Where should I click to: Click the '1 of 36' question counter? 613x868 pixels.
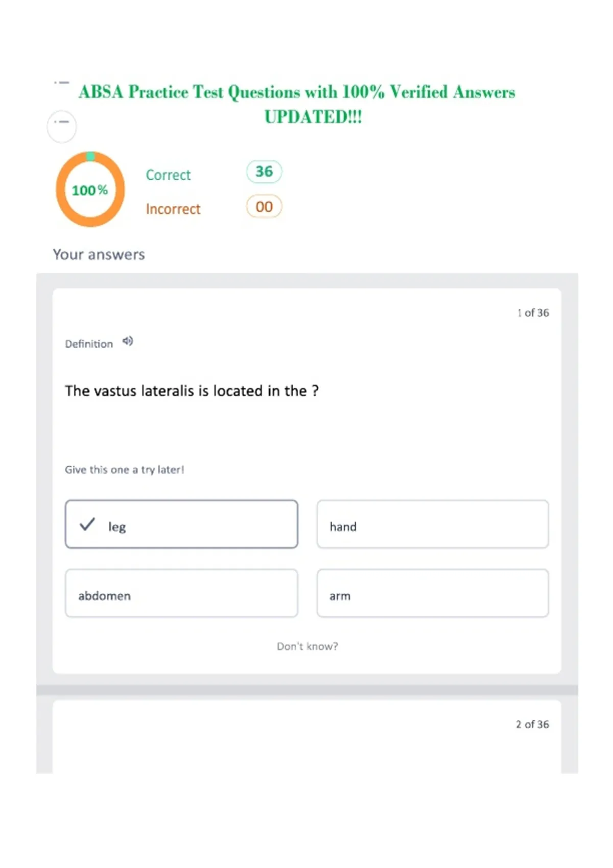click(x=533, y=313)
